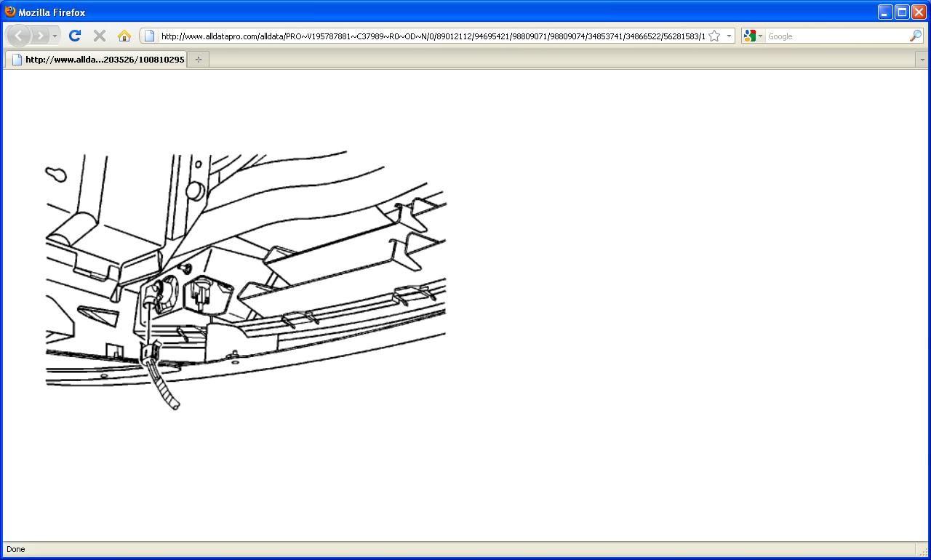
Task: Minimize the Firefox window
Action: (x=885, y=12)
